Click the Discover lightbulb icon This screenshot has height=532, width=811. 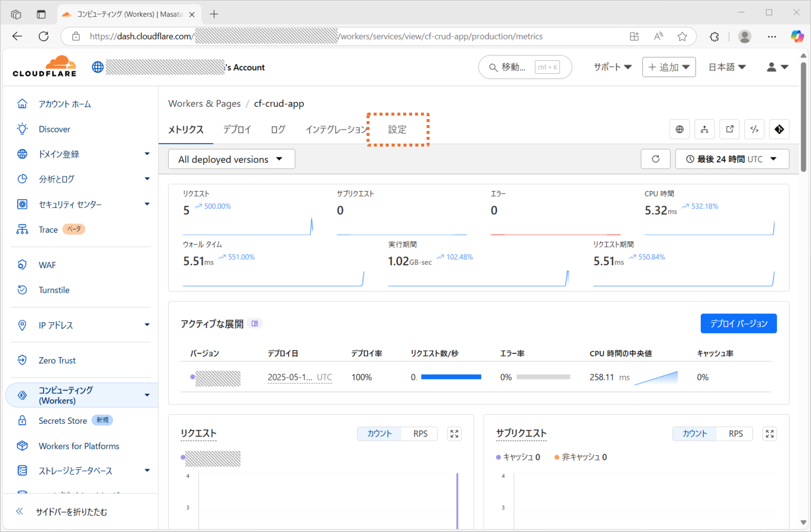(x=22, y=129)
